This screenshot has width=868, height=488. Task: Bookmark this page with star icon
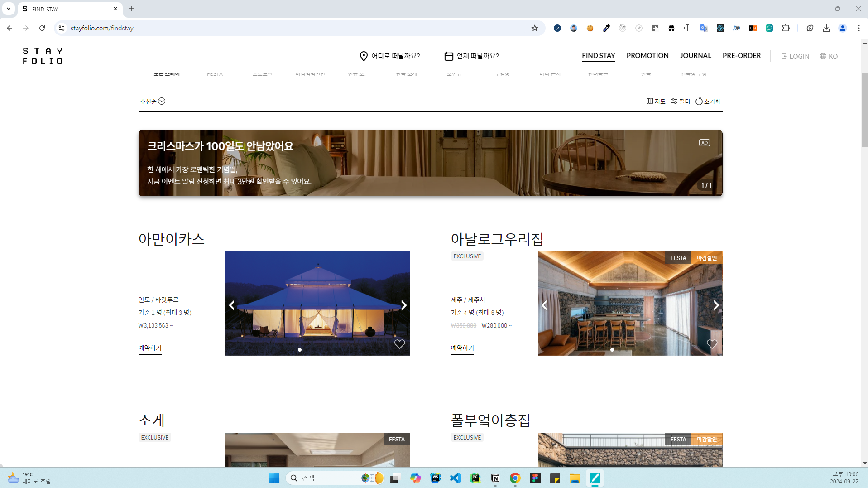click(534, 28)
